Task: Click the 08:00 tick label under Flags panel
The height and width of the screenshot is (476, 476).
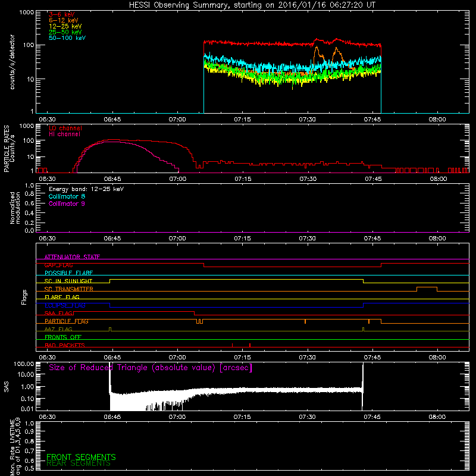Action: tap(437, 358)
